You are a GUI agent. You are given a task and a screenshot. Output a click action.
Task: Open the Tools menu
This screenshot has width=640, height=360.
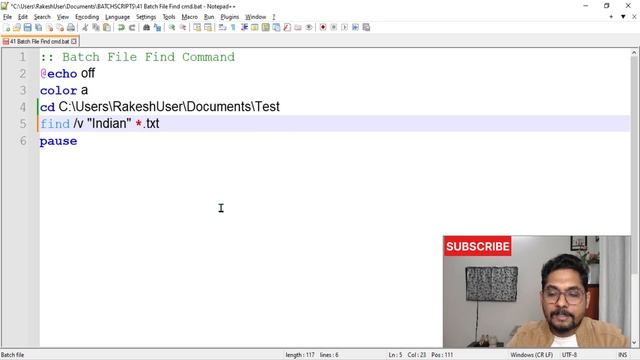coord(169,17)
